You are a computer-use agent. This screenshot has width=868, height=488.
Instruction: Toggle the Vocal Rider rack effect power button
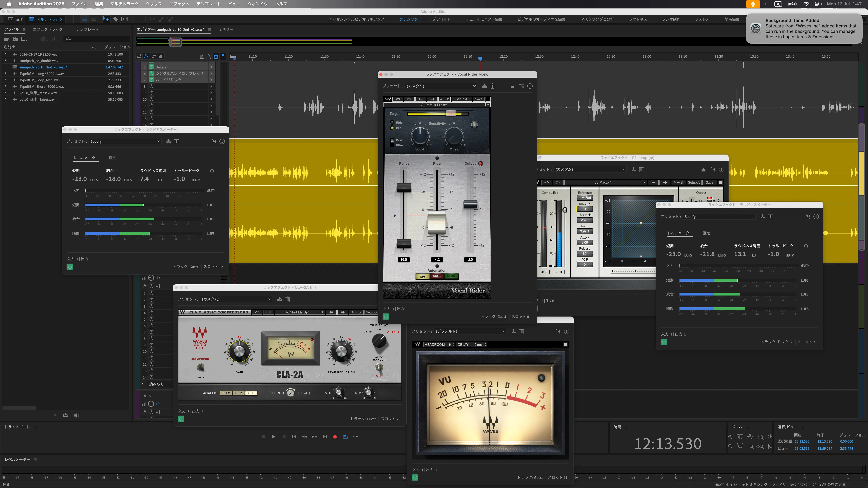[386, 317]
